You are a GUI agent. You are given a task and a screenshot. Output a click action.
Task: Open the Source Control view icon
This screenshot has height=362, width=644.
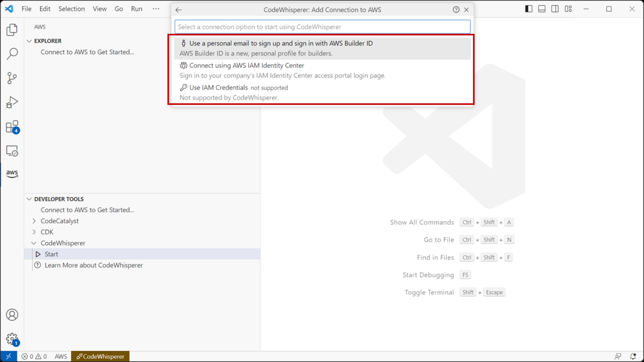click(12, 78)
